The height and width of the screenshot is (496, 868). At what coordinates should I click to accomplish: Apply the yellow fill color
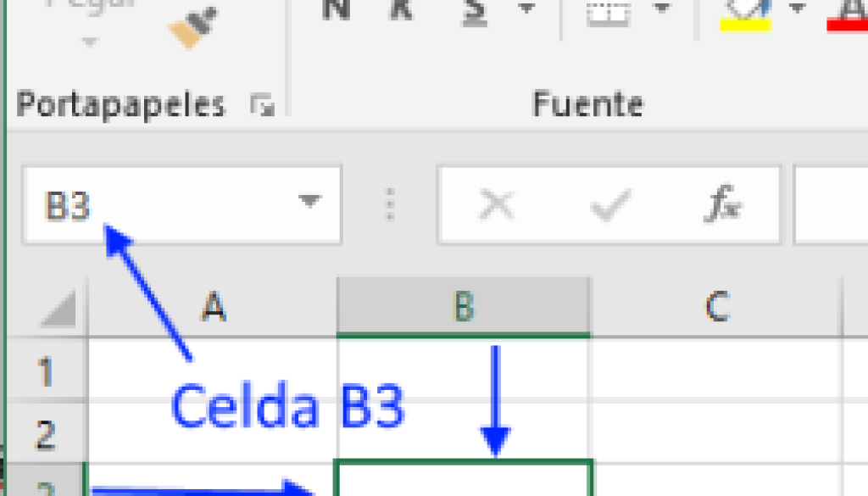[744, 13]
